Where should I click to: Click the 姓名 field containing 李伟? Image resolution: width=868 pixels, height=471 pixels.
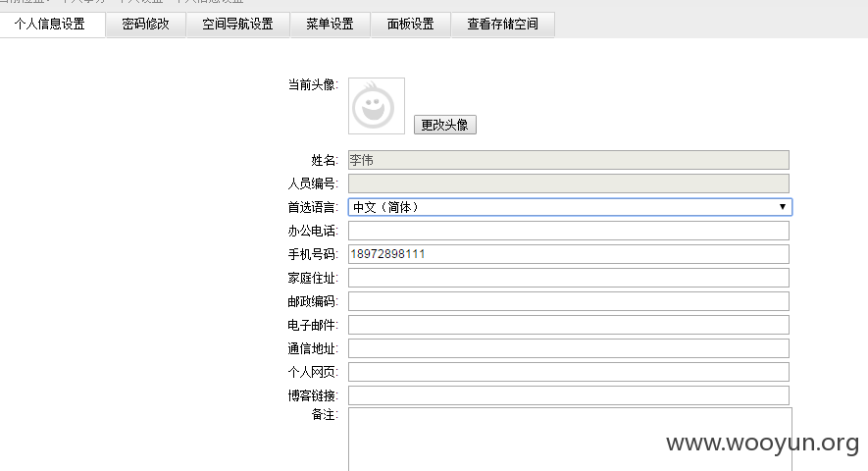569,160
